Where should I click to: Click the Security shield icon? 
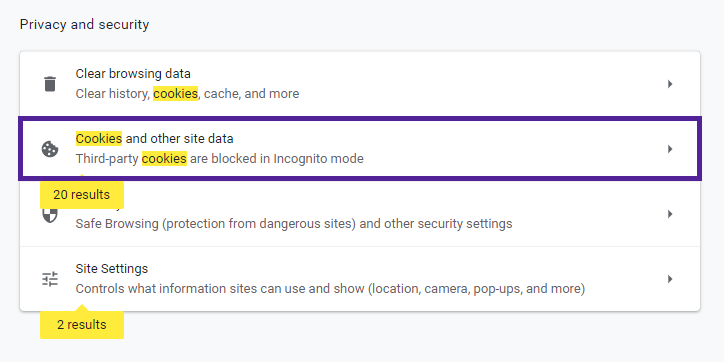tap(50, 215)
